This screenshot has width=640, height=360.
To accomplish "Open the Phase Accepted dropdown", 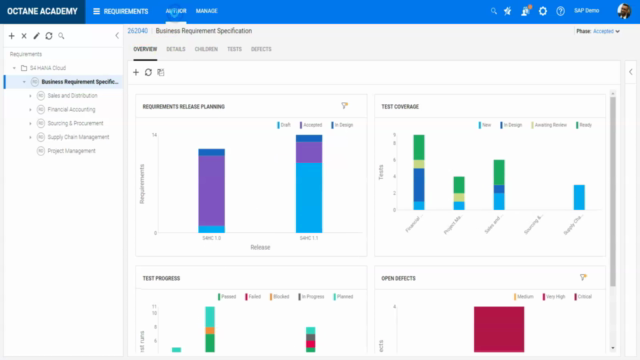I will point(606,31).
